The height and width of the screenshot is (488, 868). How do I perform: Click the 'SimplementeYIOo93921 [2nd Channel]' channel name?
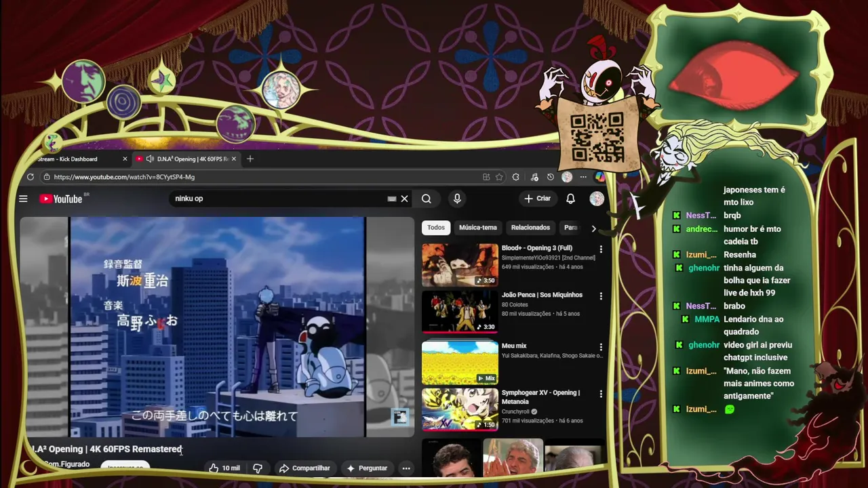(549, 258)
